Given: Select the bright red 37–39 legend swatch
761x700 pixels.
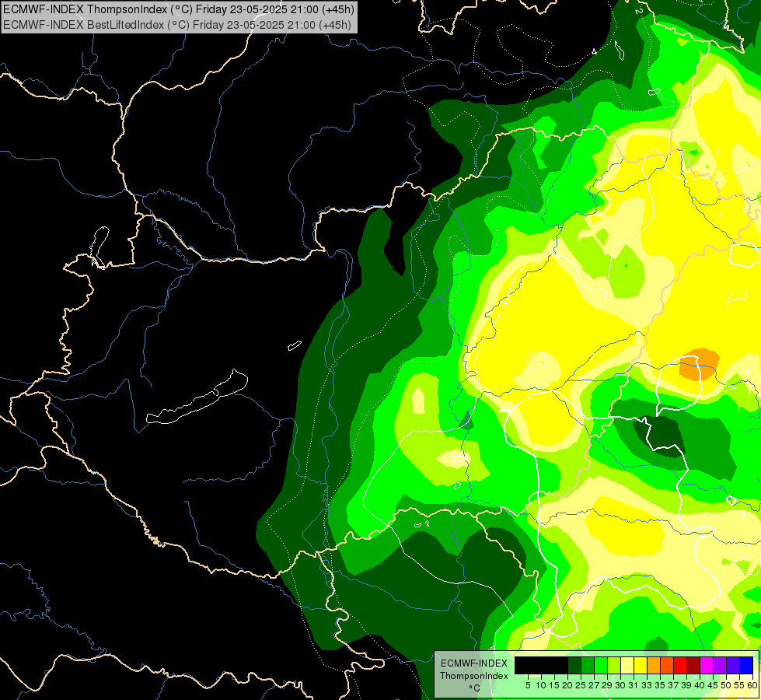Looking at the screenshot, I should tap(680, 665).
